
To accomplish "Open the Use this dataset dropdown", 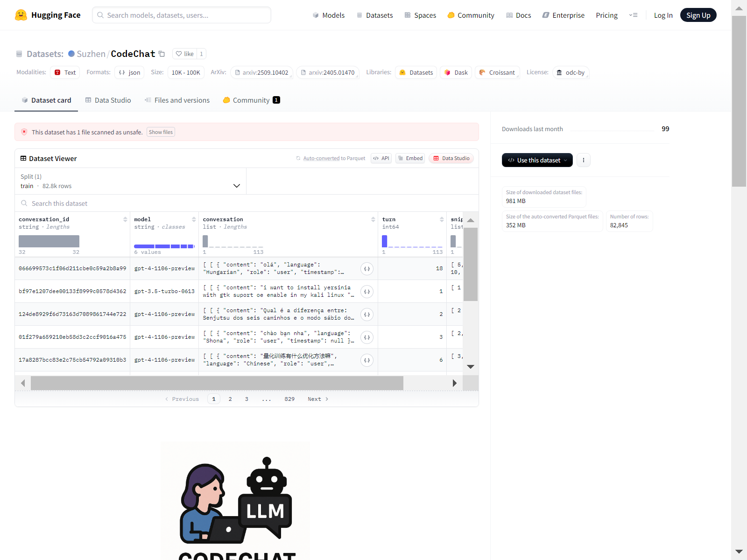I will (x=537, y=160).
